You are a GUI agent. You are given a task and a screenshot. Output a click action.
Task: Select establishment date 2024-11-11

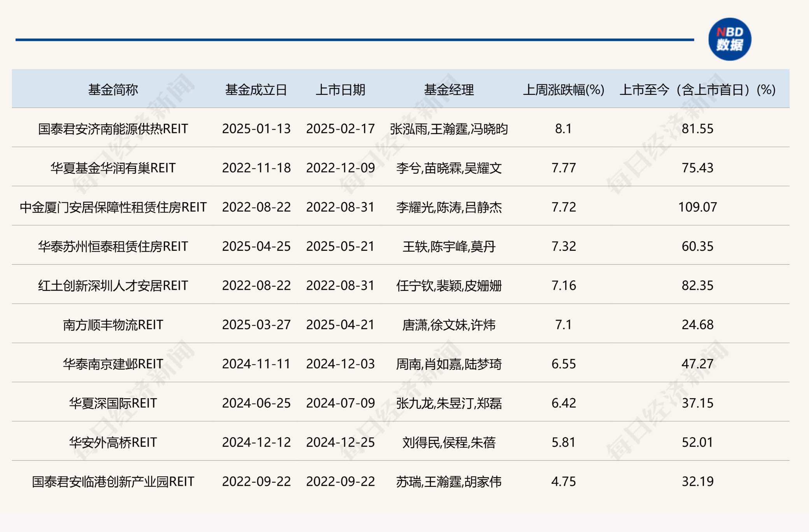[256, 364]
